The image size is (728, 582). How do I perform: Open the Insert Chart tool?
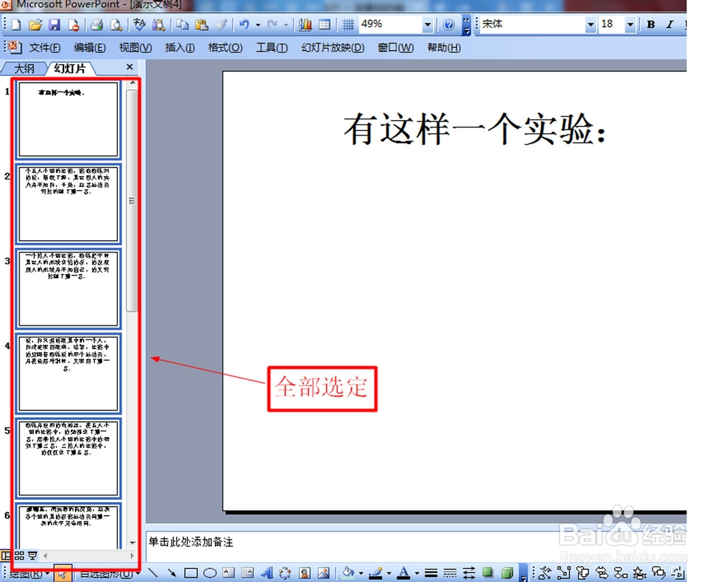tap(306, 24)
